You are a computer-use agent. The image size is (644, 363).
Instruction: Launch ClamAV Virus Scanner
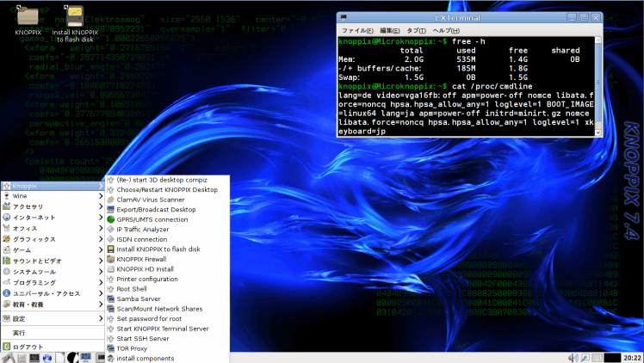click(x=168, y=200)
